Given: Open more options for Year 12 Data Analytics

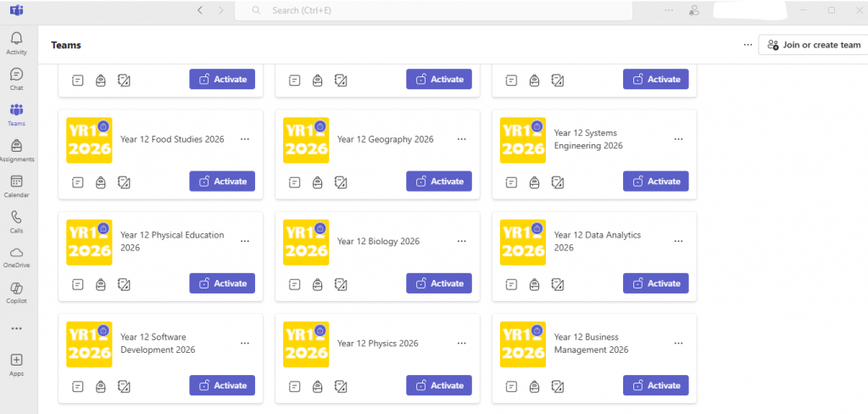Looking at the screenshot, I should 678,241.
